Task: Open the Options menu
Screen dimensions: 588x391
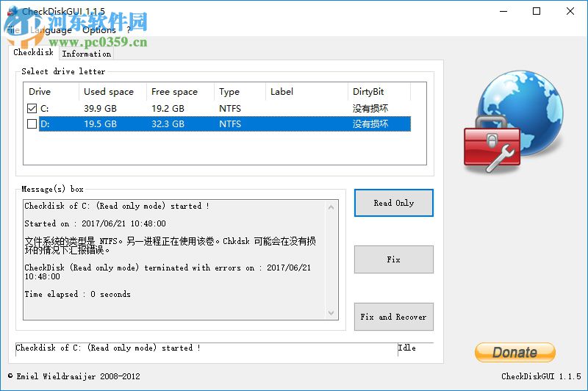Action: point(99,29)
